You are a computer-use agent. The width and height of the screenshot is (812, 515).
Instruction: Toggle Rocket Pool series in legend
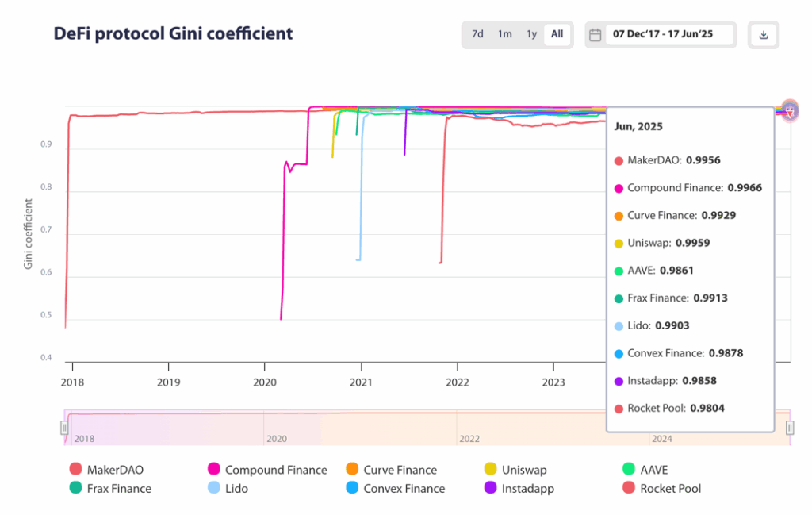pyautogui.click(x=662, y=488)
